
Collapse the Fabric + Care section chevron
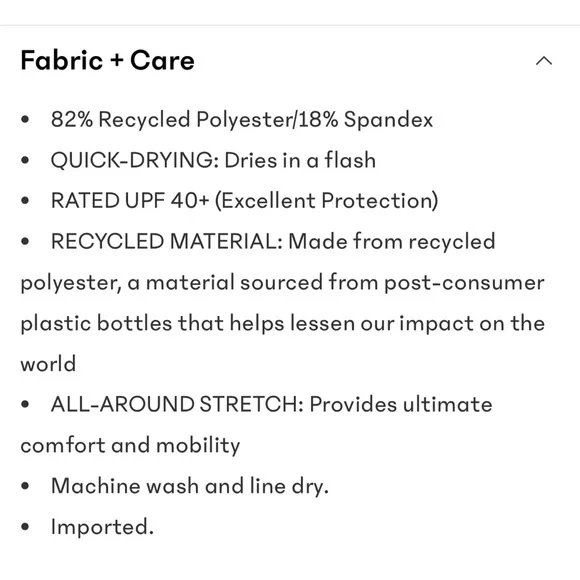pyautogui.click(x=544, y=61)
